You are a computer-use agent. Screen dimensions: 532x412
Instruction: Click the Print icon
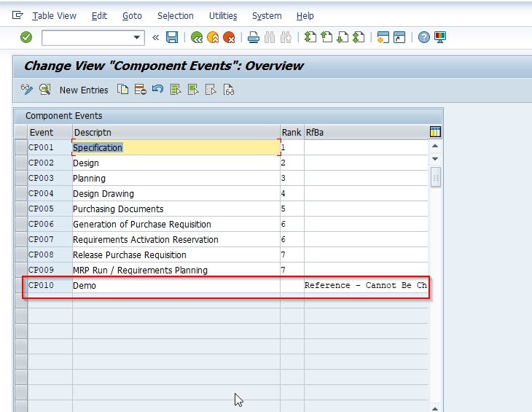254,37
